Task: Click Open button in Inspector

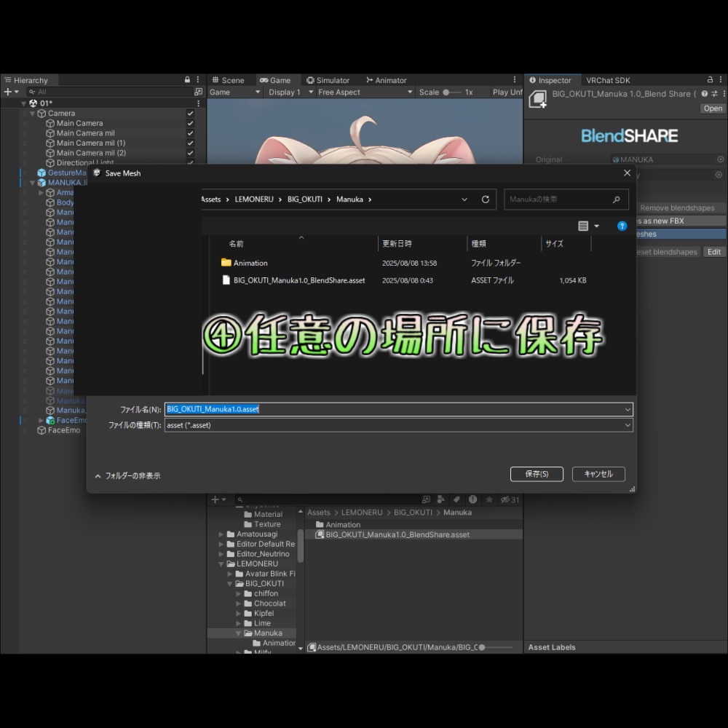Action: [713, 108]
